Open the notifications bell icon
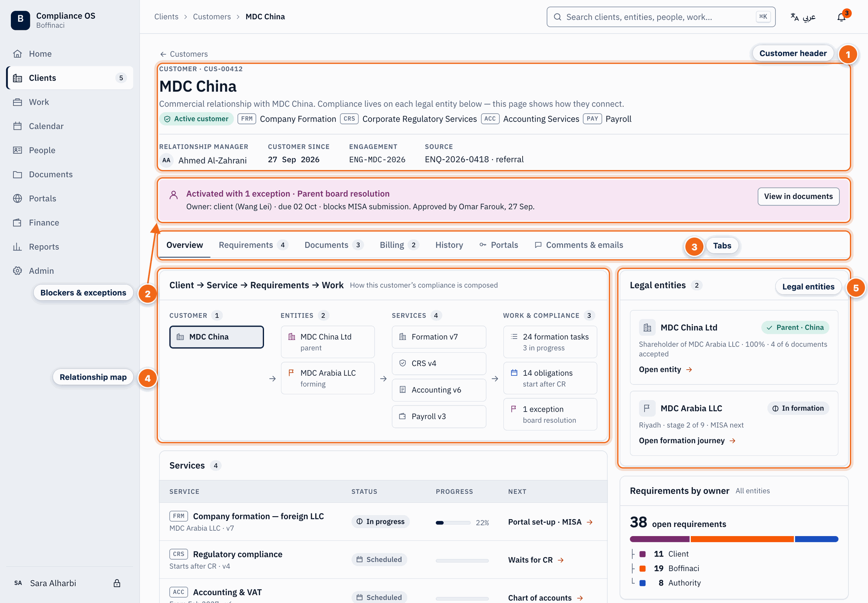Screen dimensions: 868x603 pyautogui.click(x=841, y=17)
